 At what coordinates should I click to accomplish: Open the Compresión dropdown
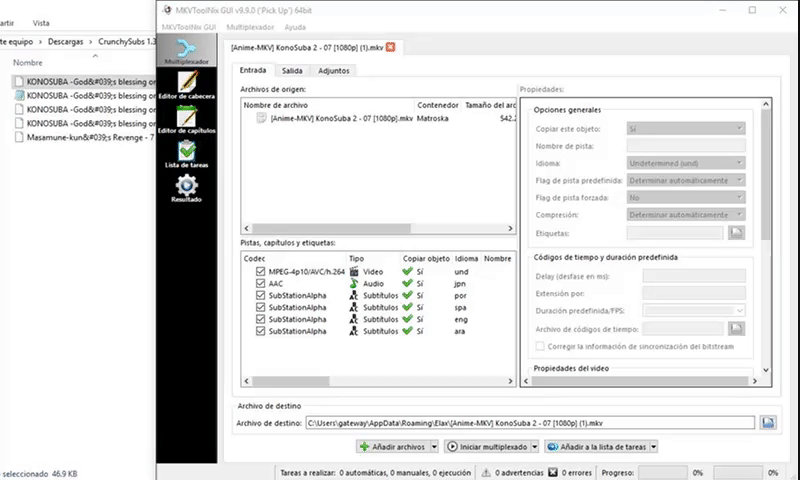[x=686, y=215]
